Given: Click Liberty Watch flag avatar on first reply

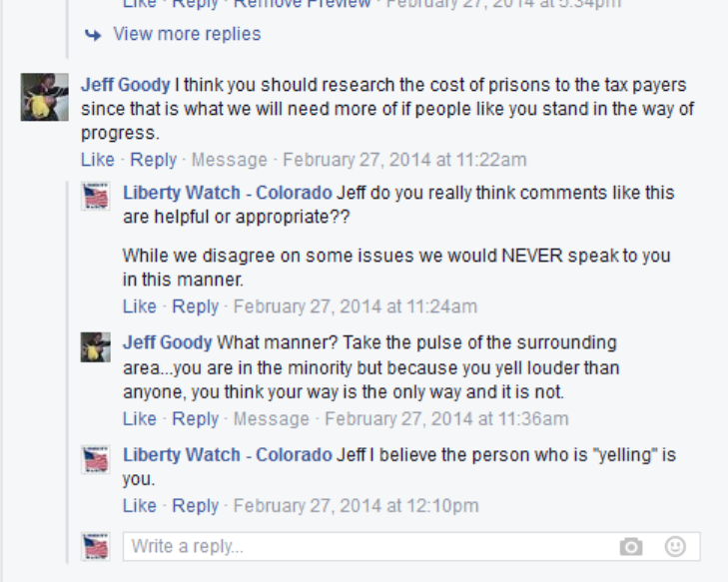Looking at the screenshot, I should tap(96, 197).
